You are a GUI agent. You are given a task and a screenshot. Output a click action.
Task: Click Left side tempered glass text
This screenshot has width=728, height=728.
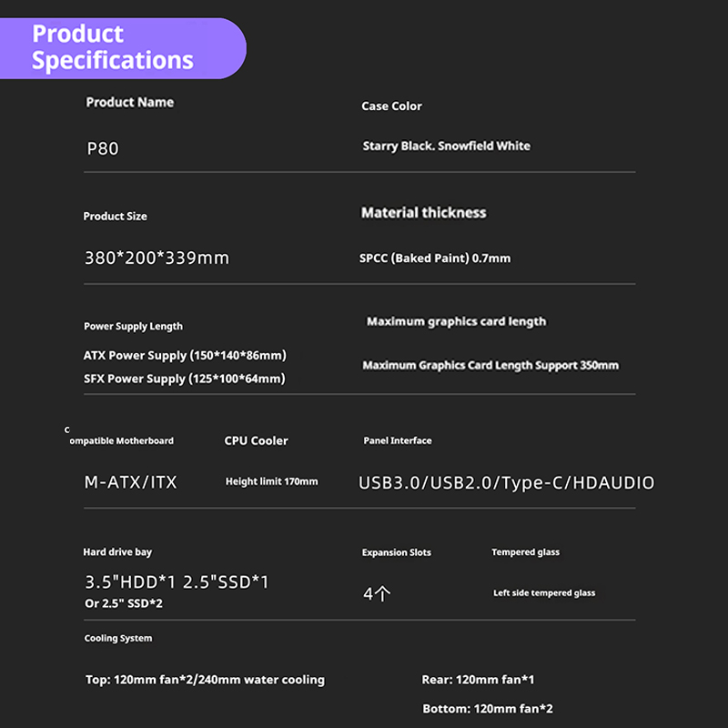544,593
